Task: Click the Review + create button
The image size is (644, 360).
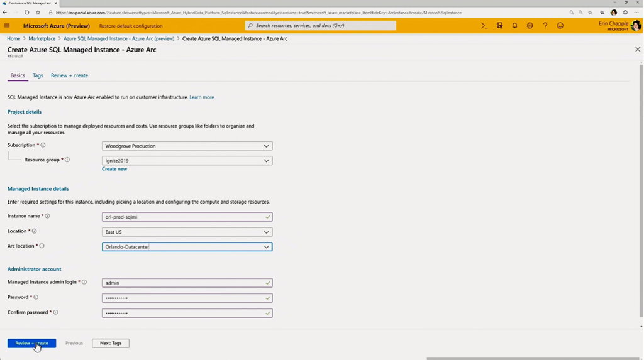Action: [x=31, y=343]
